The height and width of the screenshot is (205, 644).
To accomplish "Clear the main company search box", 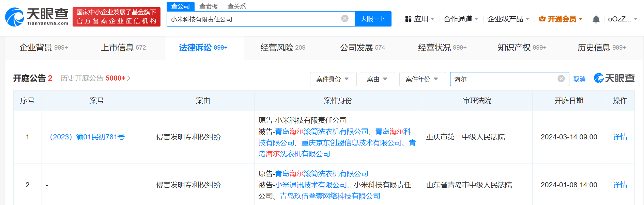I will click(345, 19).
